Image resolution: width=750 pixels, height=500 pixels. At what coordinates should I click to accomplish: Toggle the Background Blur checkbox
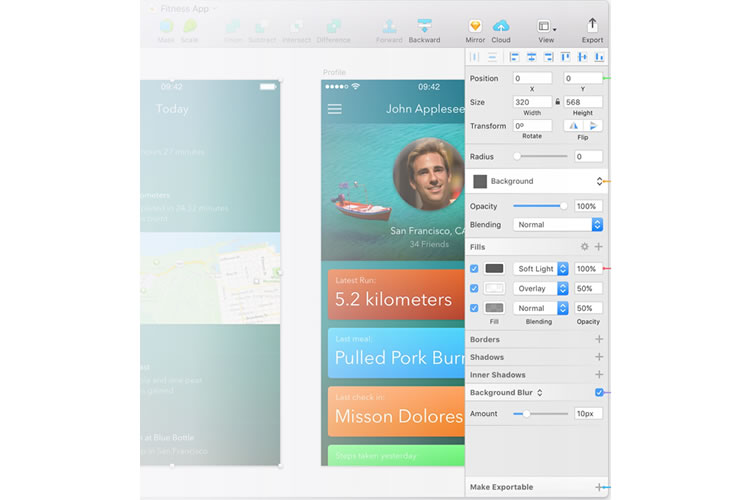tap(599, 393)
